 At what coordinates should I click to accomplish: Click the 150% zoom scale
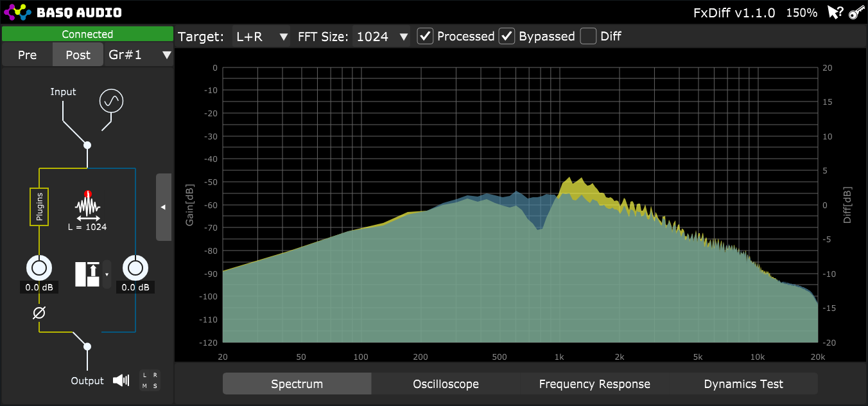click(801, 12)
